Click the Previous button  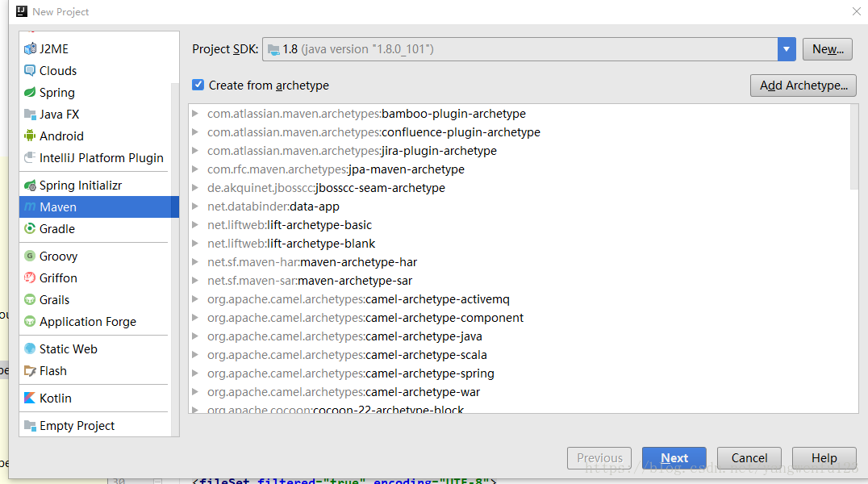click(x=599, y=458)
